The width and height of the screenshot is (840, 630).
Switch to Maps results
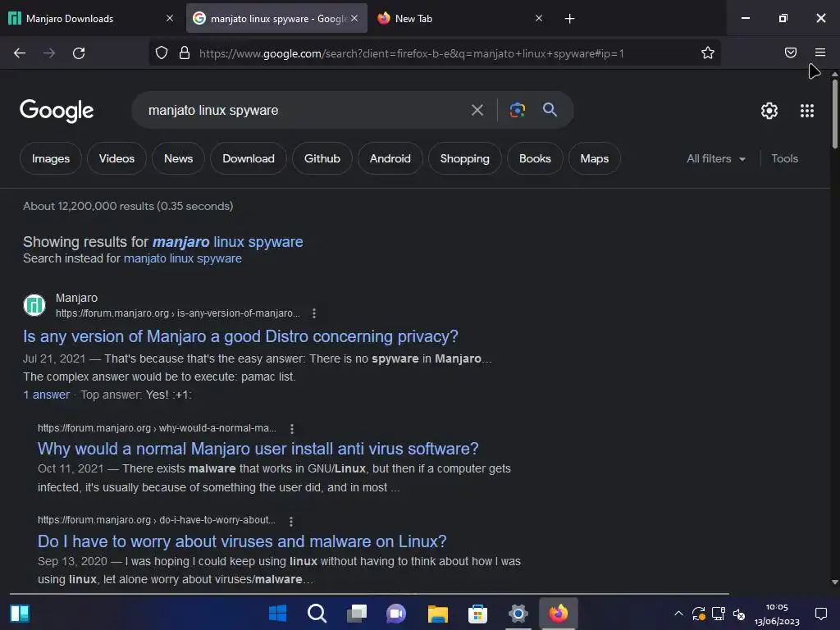coord(594,158)
